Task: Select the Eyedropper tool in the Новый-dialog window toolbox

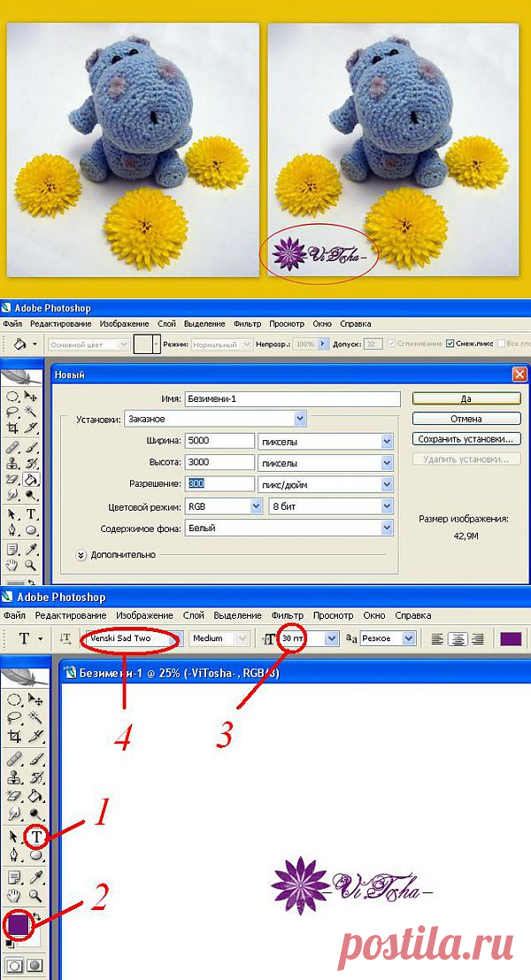Action: click(x=31, y=550)
